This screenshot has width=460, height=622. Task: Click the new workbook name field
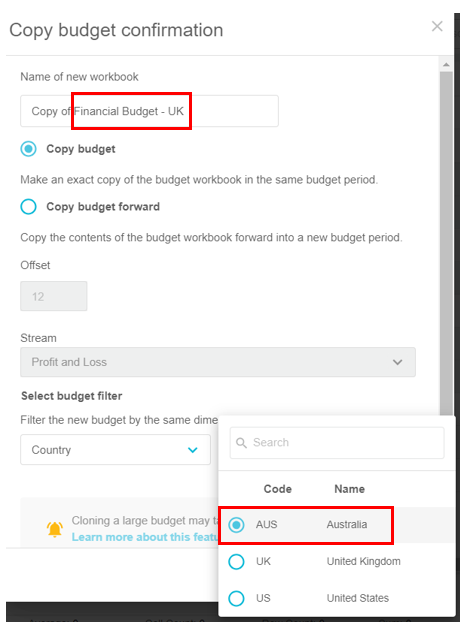149,111
